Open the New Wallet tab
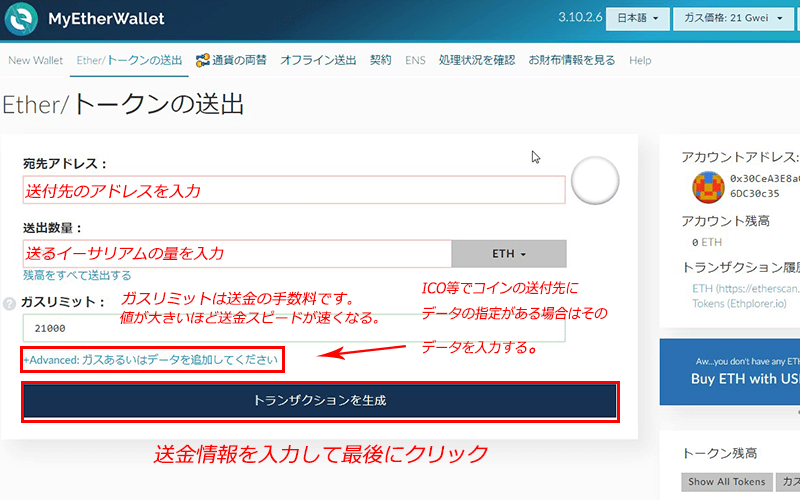 [35, 60]
